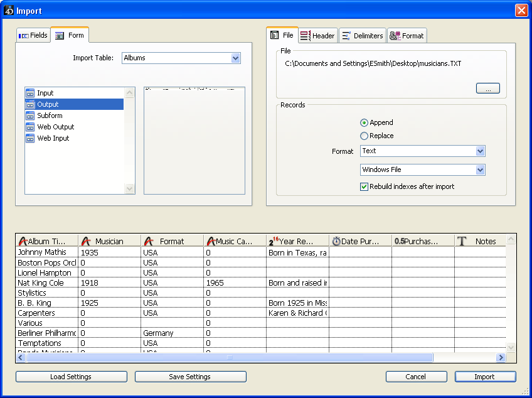Click the Input form icon in list

pyautogui.click(x=30, y=93)
